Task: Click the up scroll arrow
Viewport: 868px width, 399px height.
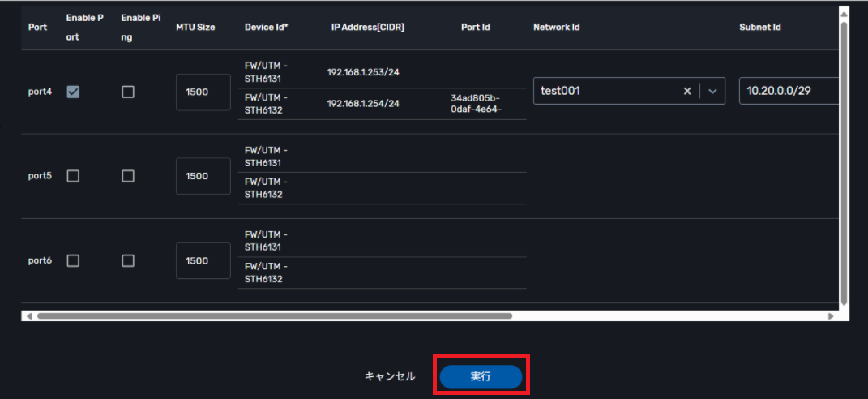Action: tap(844, 13)
